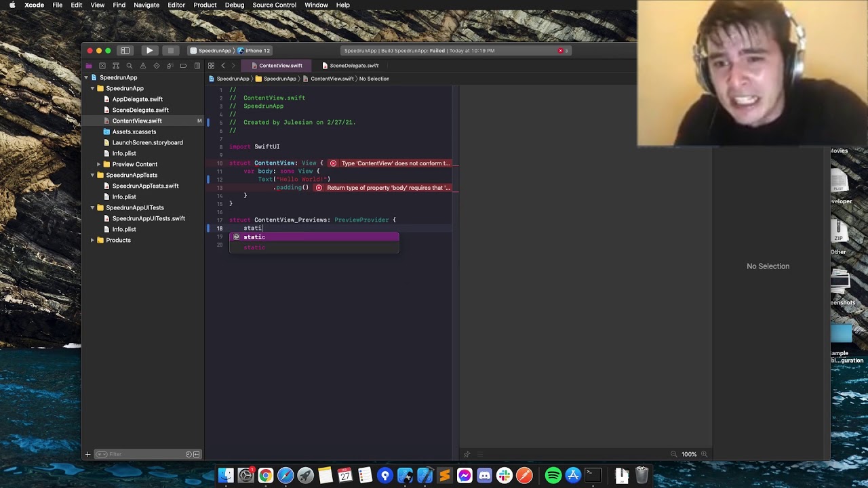Open the Find navigator magnifier icon
Viewport: 868px width, 488px height.
click(x=130, y=66)
